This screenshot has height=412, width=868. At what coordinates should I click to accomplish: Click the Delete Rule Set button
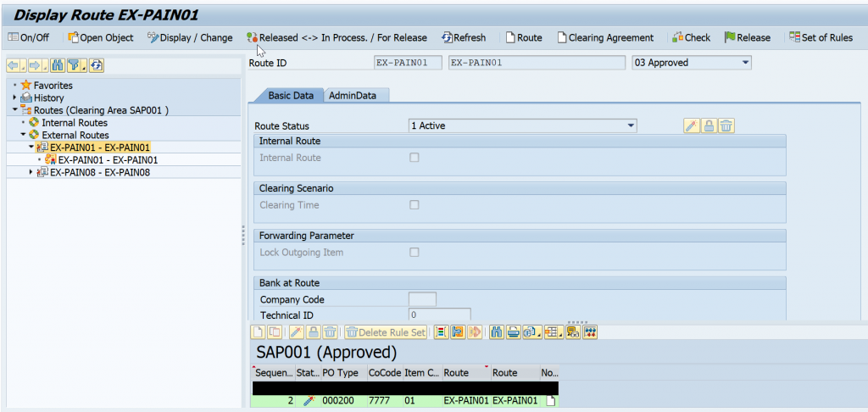pyautogui.click(x=386, y=331)
